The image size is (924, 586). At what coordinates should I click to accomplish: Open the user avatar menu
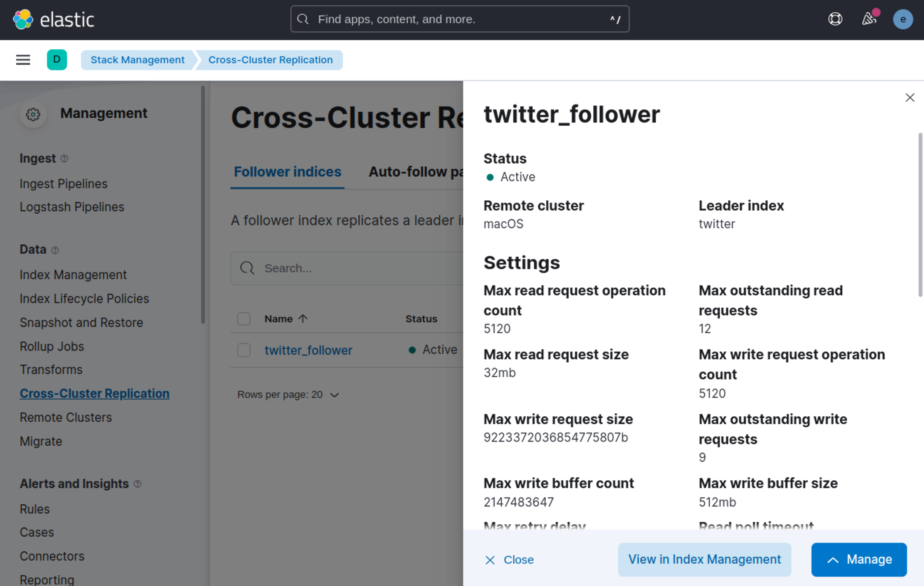coord(903,19)
